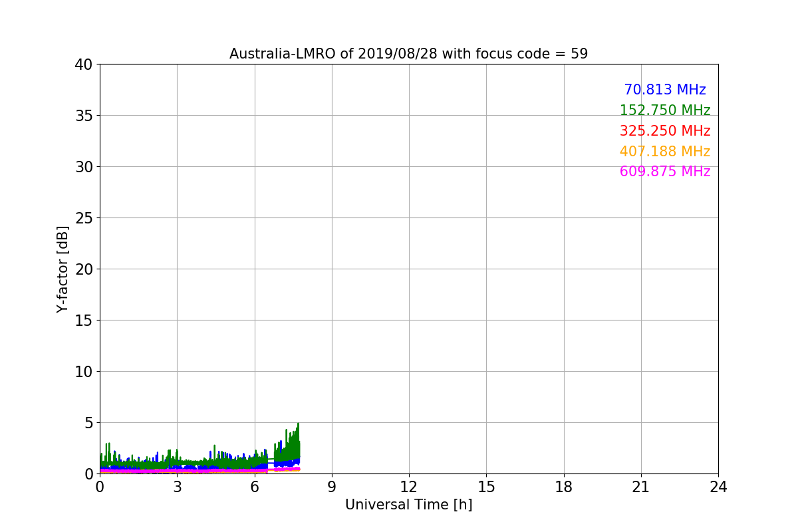Click the x-axis tick label 9
Viewport: 798px width, 532px height.
point(331,487)
